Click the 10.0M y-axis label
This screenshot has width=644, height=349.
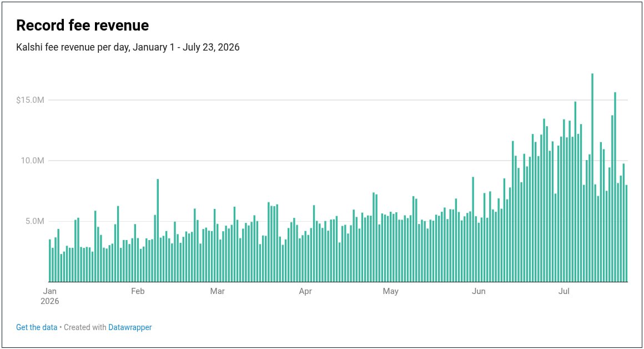pos(32,161)
